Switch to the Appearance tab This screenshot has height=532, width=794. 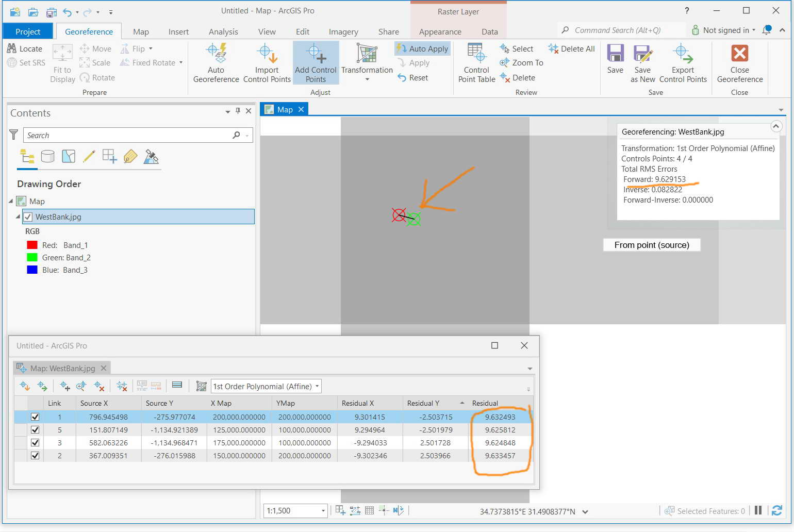(x=440, y=31)
